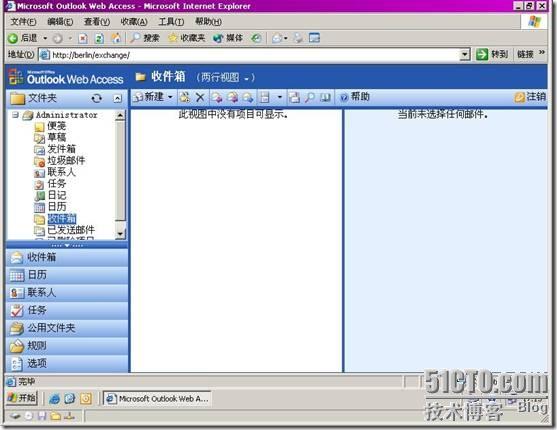The width and height of the screenshot is (557, 430).
Task: Click folder tree scrollbar up arrow
Action: click(x=120, y=115)
